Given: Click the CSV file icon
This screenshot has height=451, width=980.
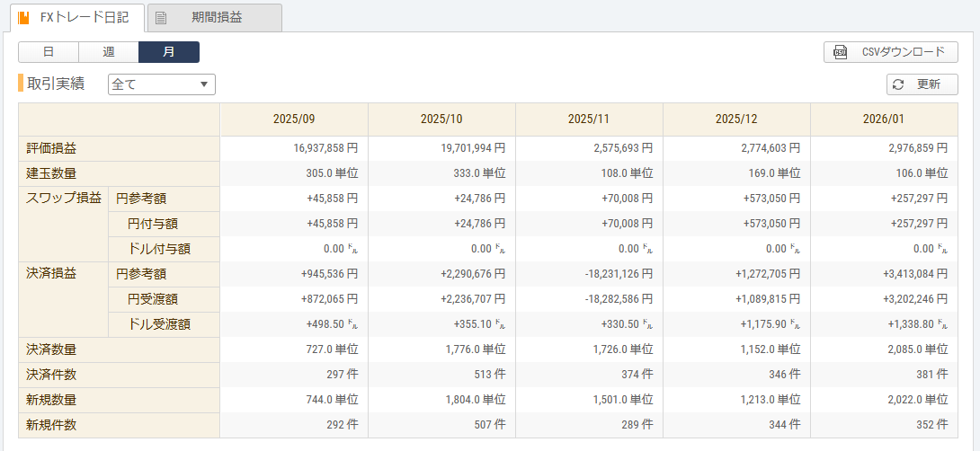Looking at the screenshot, I should coord(841,52).
